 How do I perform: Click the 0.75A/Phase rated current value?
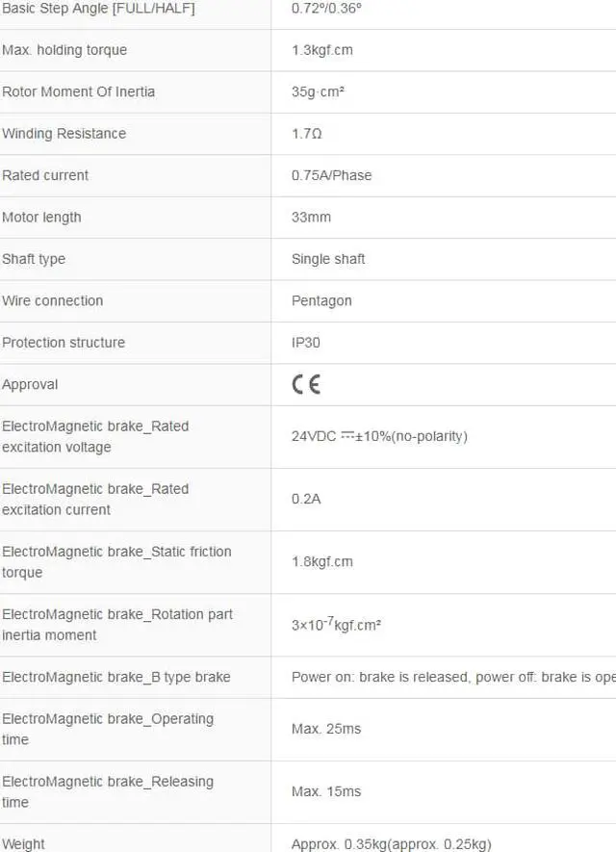click(x=331, y=175)
